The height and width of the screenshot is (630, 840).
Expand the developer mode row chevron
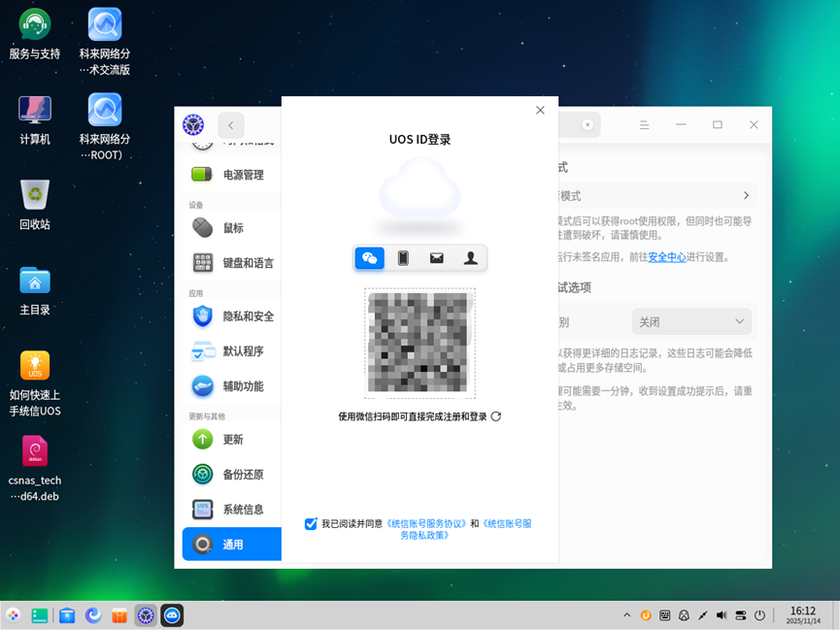[746, 194]
